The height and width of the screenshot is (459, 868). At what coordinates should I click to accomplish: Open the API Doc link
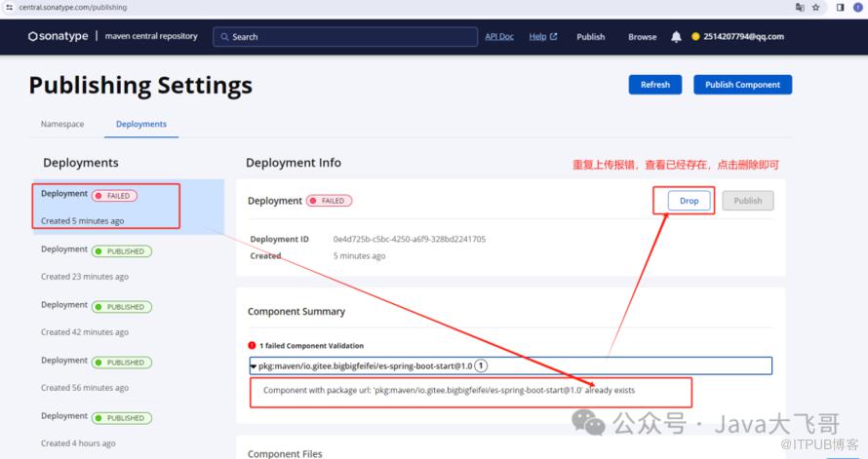(499, 36)
